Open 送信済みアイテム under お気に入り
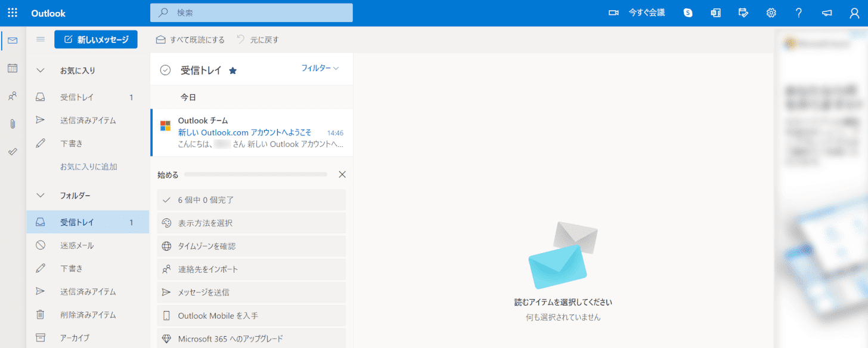The height and width of the screenshot is (348, 868). [88, 121]
